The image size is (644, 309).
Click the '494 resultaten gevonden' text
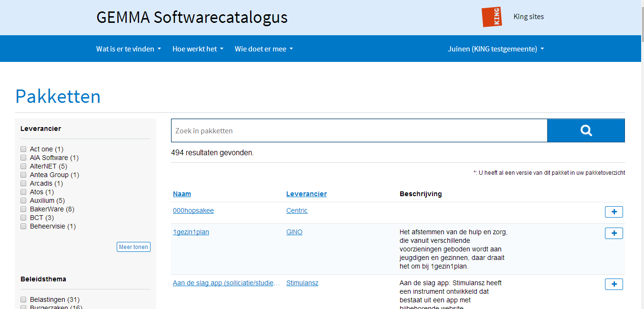(212, 153)
